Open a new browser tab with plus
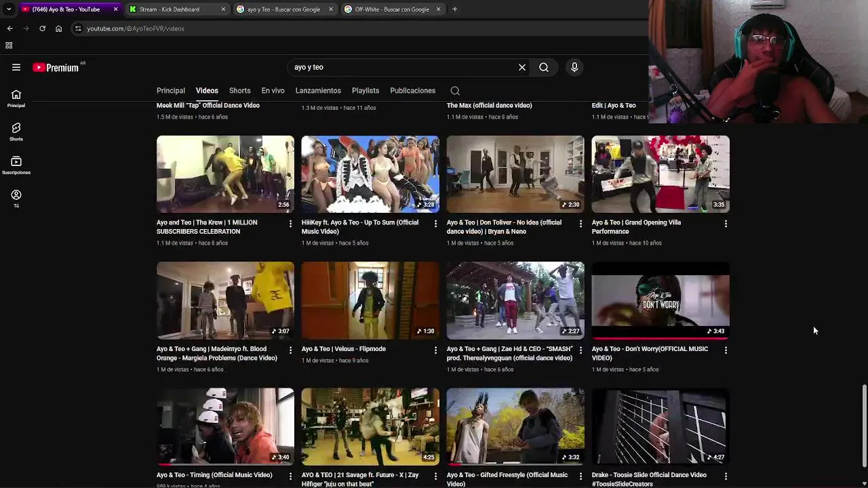The width and height of the screenshot is (868, 488). 454,9
